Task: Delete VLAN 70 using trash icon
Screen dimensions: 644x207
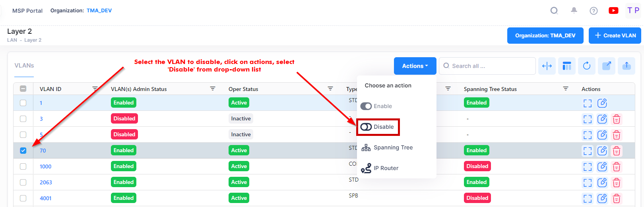Action: 617,151
